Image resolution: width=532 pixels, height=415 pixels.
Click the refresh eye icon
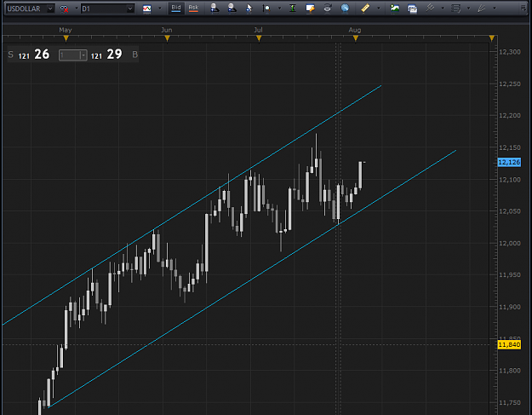coord(328,9)
